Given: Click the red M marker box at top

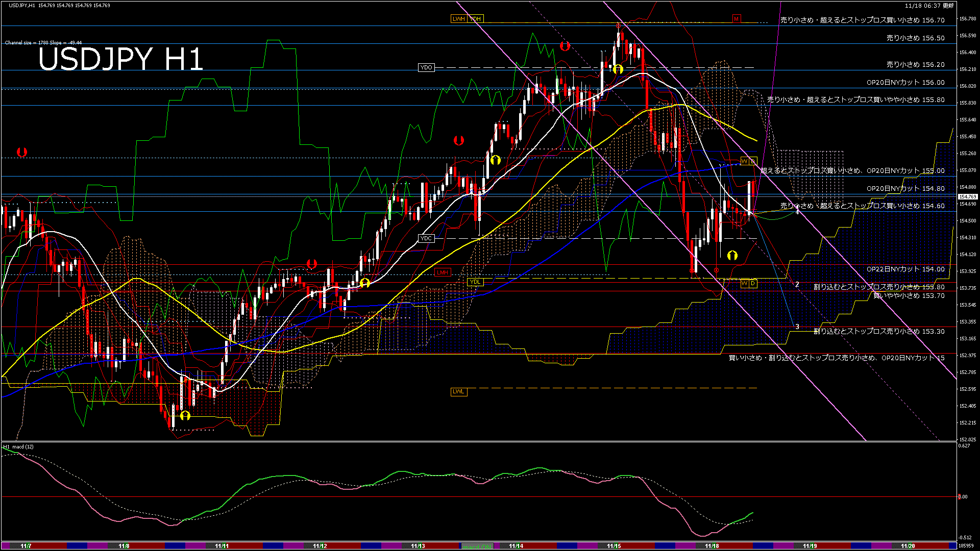Looking at the screenshot, I should [x=736, y=19].
